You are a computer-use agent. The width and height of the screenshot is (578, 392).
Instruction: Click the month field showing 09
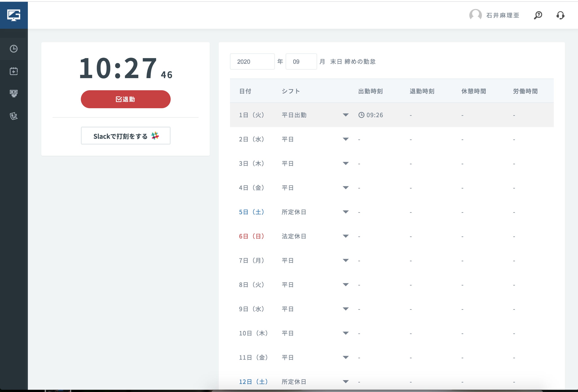tap(301, 62)
